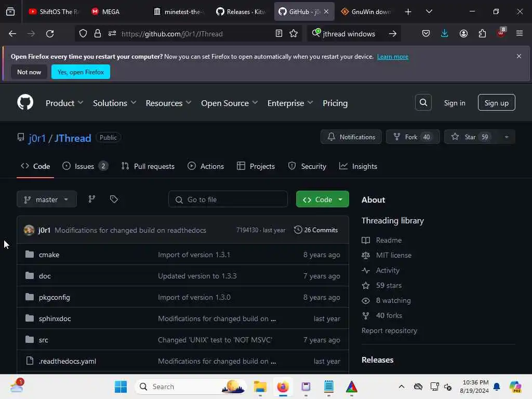Open the tracking protection shield icon
The image size is (532, 399).
83,34
